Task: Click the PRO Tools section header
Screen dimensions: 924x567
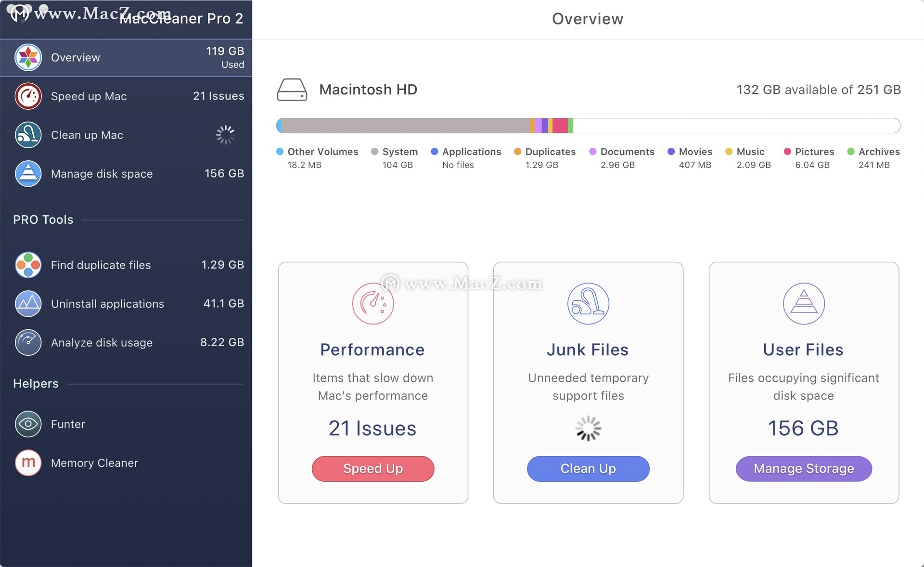Action: 43,219
